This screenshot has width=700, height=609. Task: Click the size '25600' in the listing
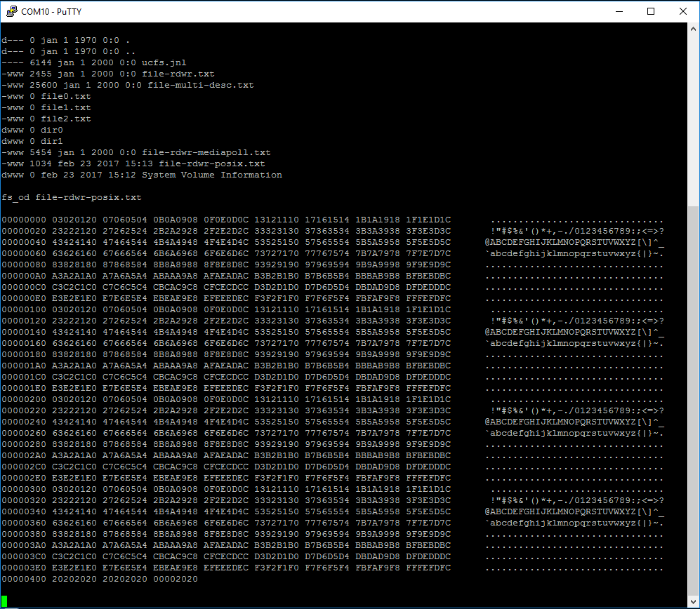tap(44, 85)
